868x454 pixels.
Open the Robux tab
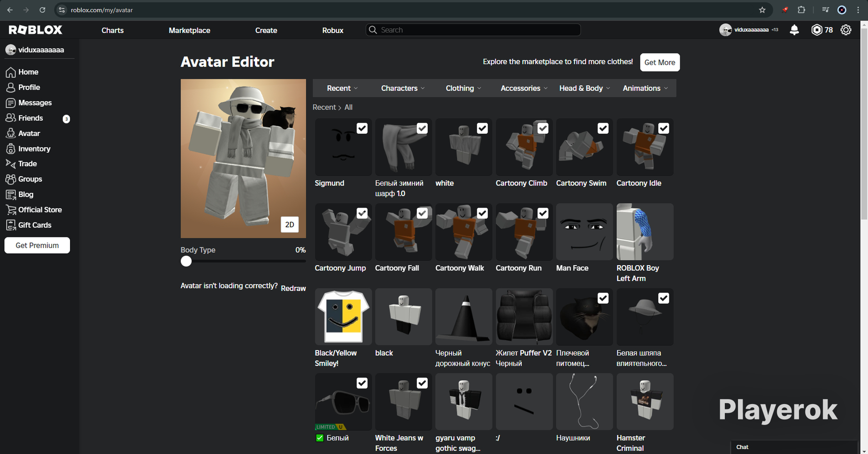333,30
